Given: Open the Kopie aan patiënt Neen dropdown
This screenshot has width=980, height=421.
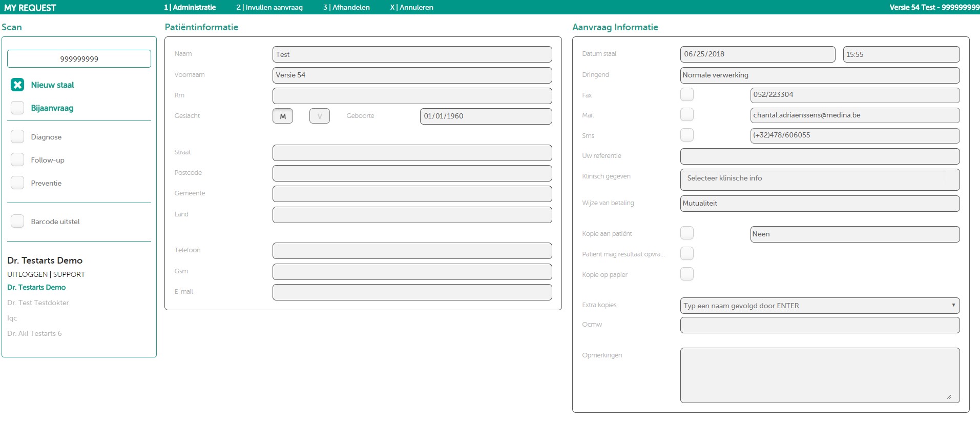Looking at the screenshot, I should point(855,234).
